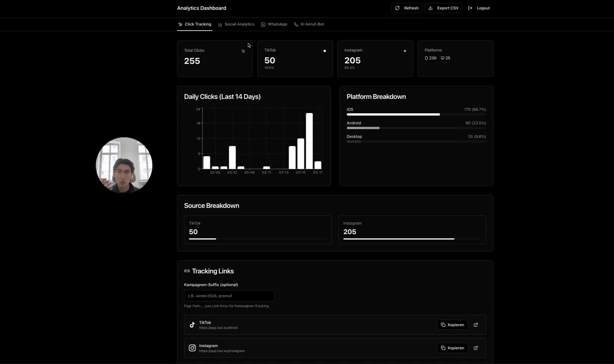The height and width of the screenshot is (364, 614).
Task: Log out using the Logout button
Action: coord(479,8)
